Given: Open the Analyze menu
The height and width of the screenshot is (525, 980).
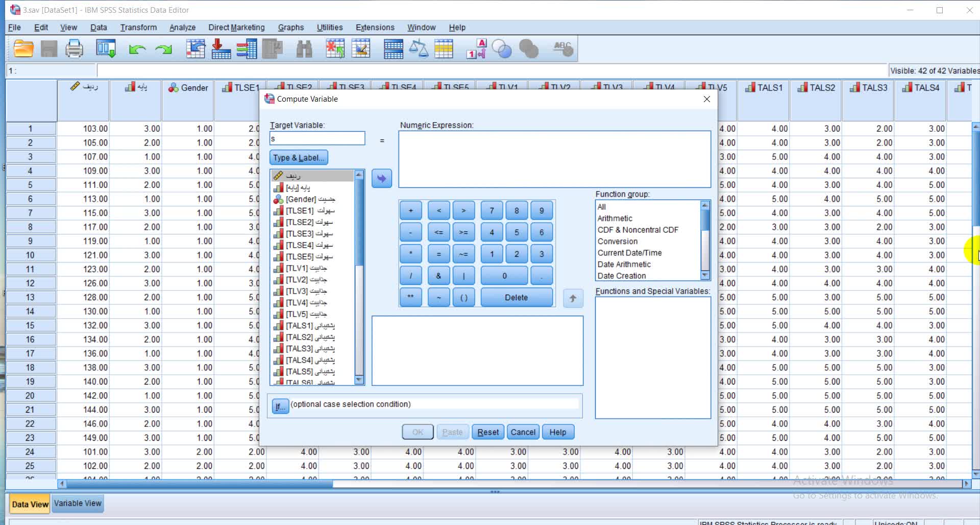Looking at the screenshot, I should point(182,28).
